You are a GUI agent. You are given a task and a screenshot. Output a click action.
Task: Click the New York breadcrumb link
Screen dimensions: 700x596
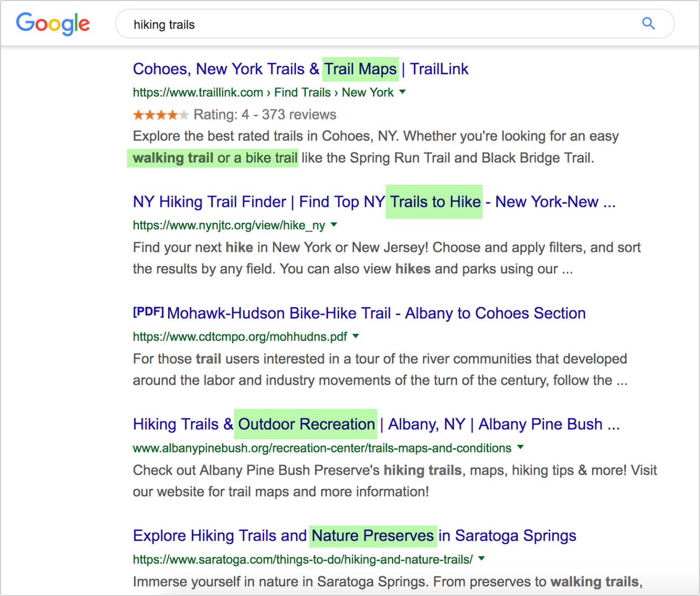(368, 92)
